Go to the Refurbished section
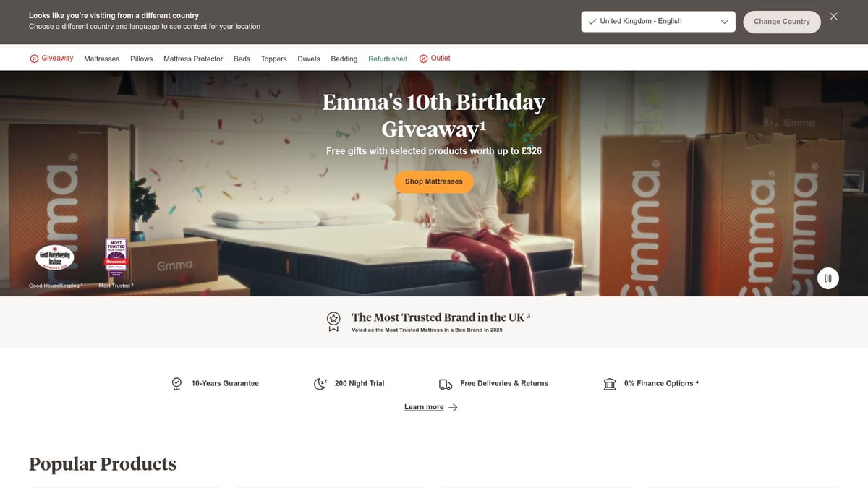The height and width of the screenshot is (488, 868). (388, 59)
